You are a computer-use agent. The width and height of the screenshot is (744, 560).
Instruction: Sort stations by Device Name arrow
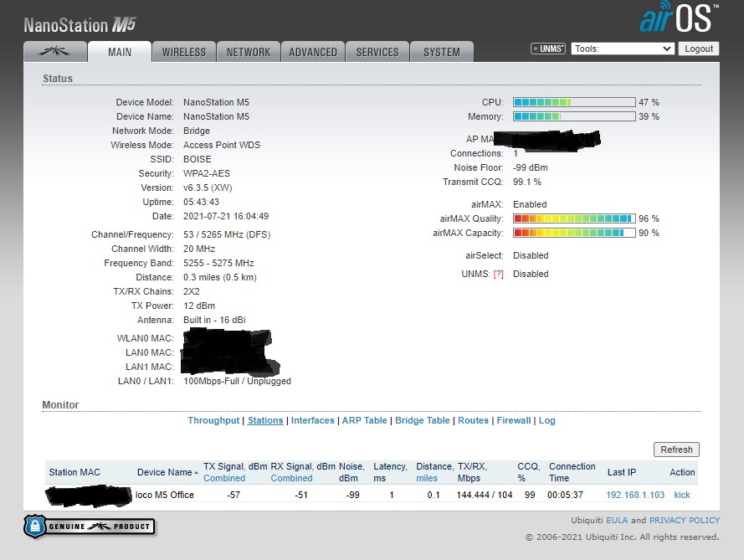coord(196,473)
